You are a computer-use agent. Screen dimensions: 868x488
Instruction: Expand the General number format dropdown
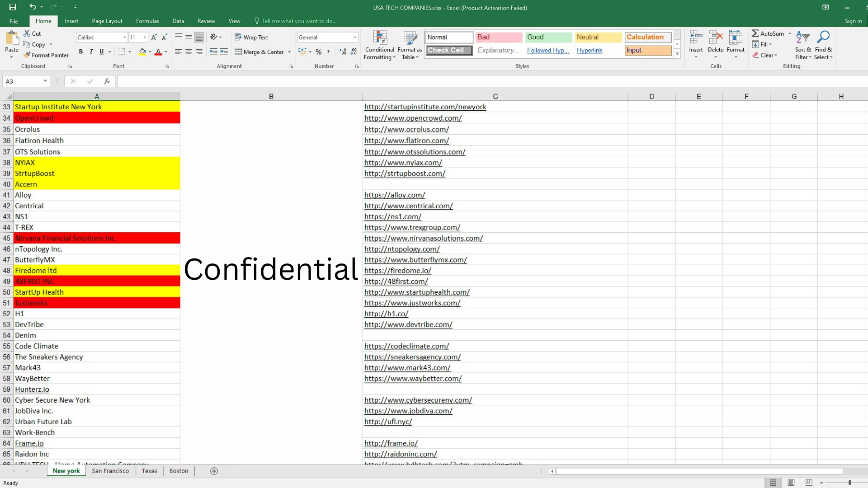(355, 38)
